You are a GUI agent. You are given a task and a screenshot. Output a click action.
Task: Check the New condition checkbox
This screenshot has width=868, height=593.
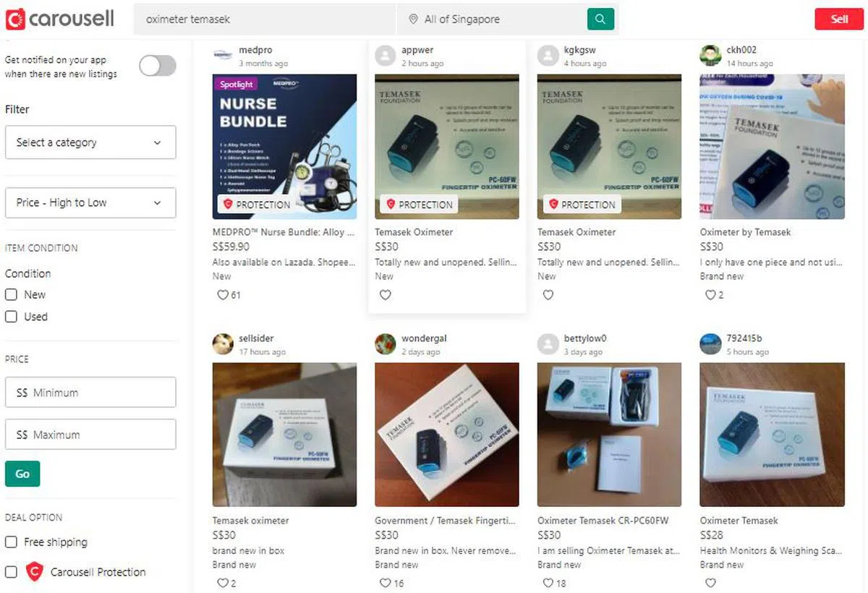[11, 295]
